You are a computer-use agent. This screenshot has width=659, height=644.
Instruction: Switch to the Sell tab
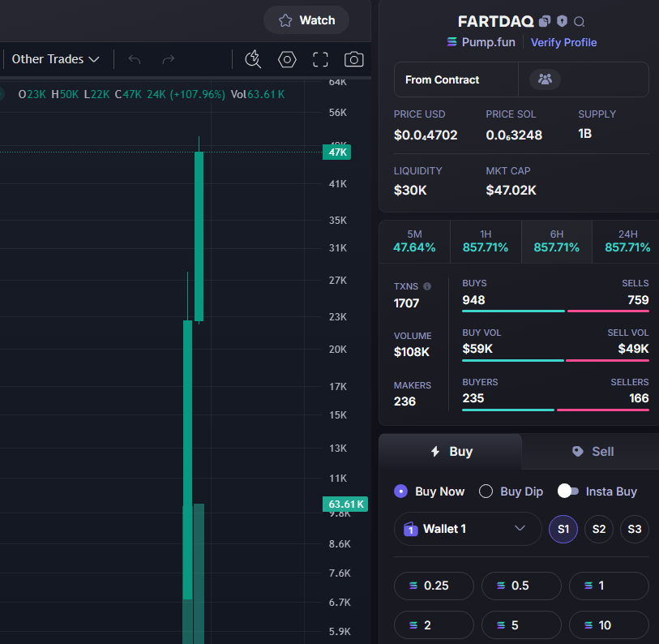pyautogui.click(x=591, y=452)
